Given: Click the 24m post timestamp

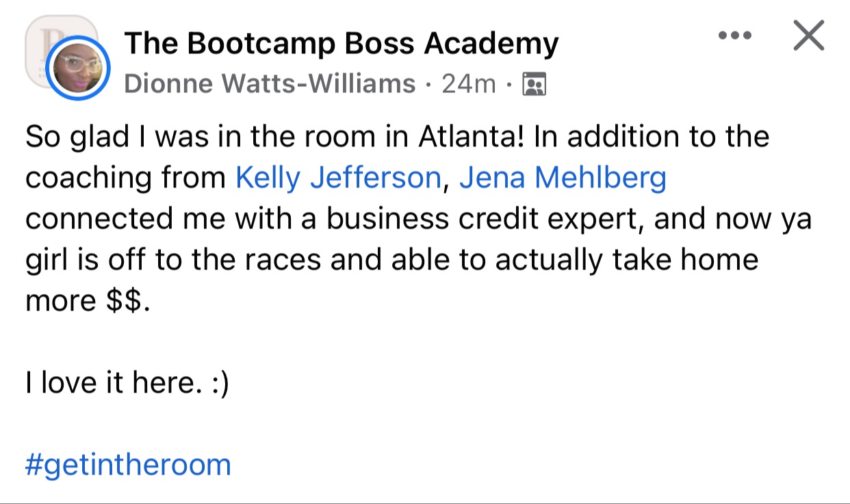Looking at the screenshot, I should (x=468, y=84).
